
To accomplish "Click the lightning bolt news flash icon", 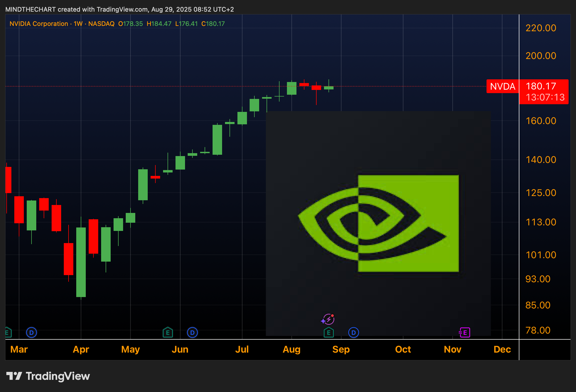I will point(328,319).
